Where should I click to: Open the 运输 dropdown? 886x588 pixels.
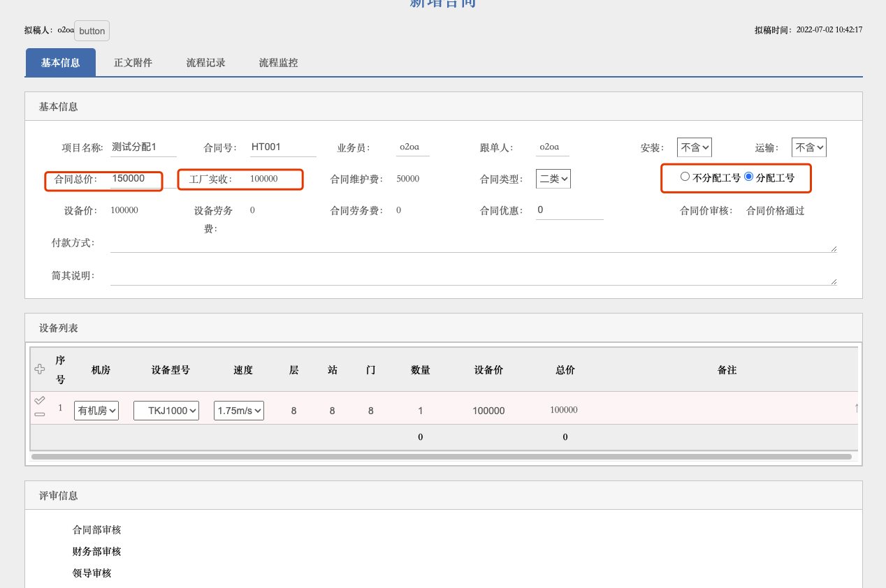click(x=808, y=147)
